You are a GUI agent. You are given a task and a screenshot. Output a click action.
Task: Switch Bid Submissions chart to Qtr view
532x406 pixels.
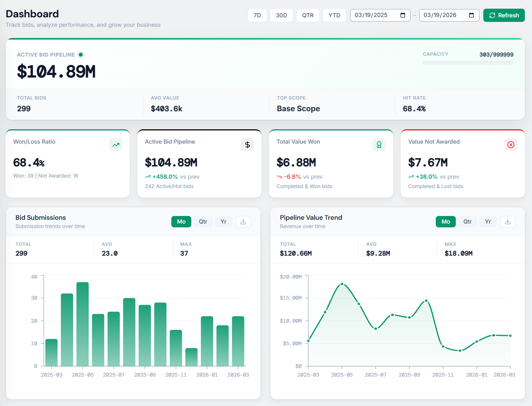click(203, 222)
